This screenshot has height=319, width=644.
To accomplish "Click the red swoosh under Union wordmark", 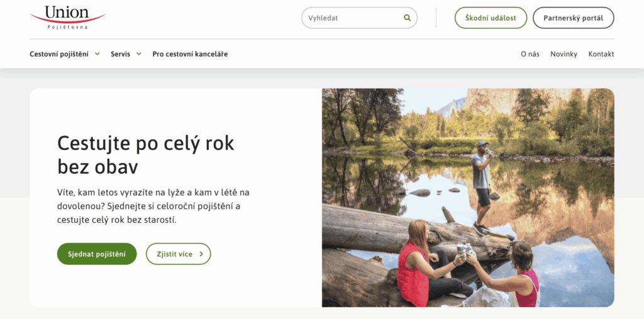I will pyautogui.click(x=68, y=21).
